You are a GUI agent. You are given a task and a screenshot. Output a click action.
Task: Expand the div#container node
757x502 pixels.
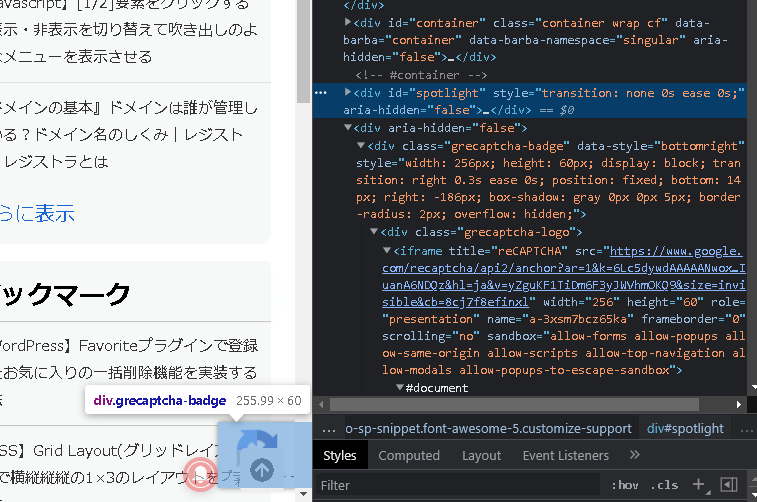pyautogui.click(x=348, y=22)
